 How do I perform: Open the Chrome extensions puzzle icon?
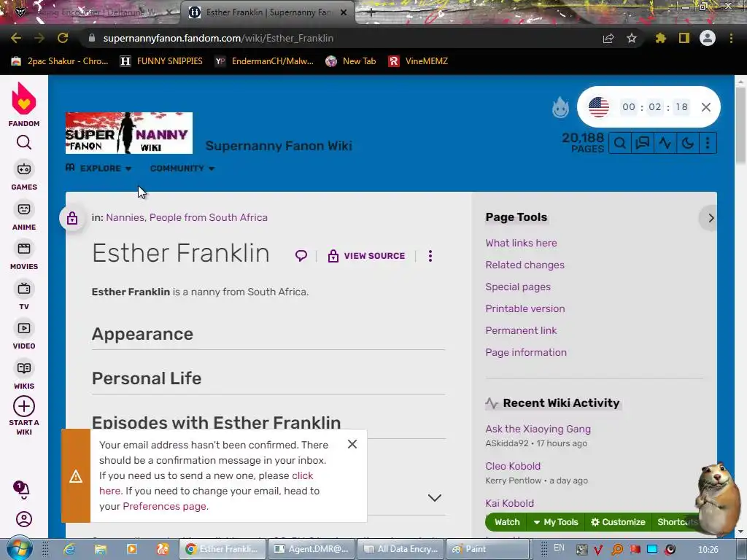tap(660, 38)
